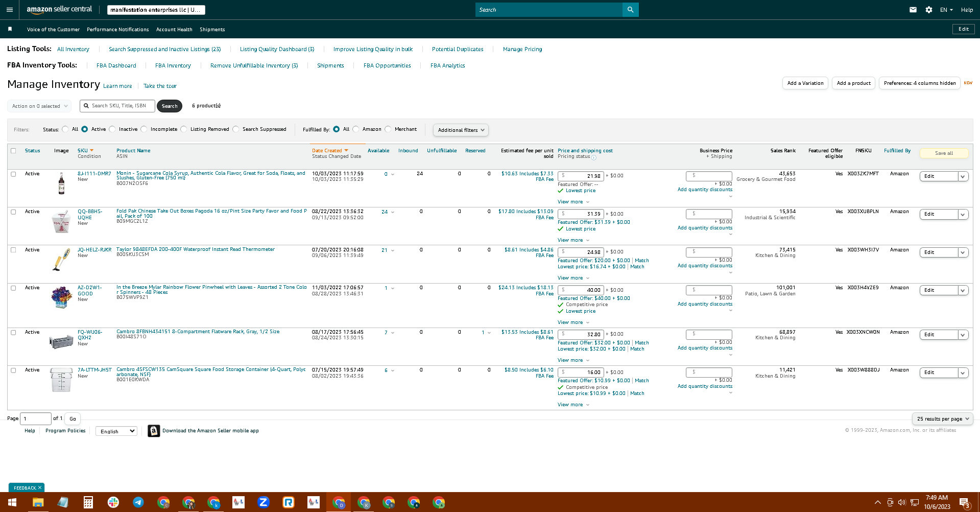Open Calculator from the taskbar
980x512 pixels.
(88, 502)
